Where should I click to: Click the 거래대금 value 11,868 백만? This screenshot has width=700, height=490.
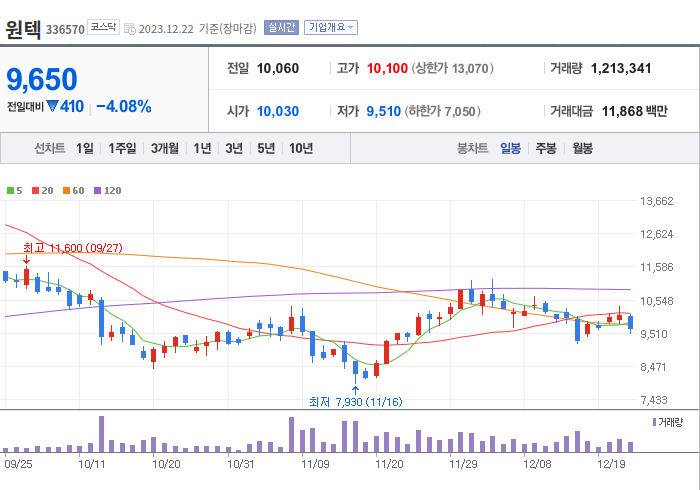click(x=634, y=111)
